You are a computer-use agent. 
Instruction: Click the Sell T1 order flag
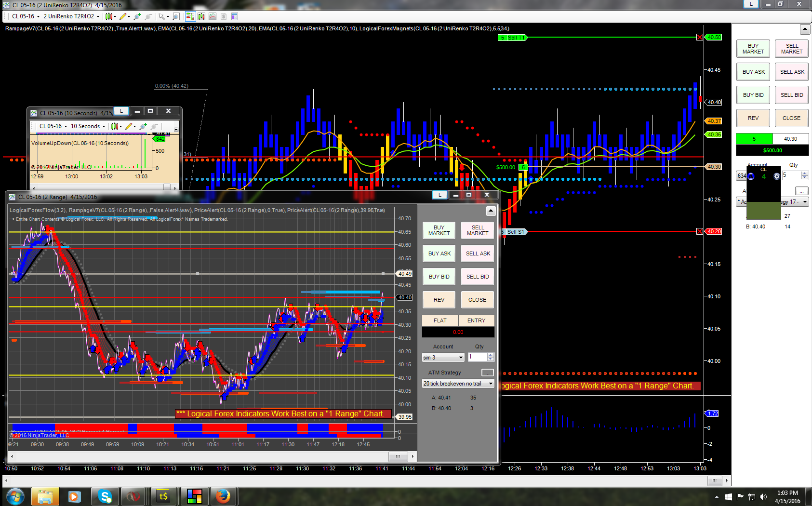point(513,38)
